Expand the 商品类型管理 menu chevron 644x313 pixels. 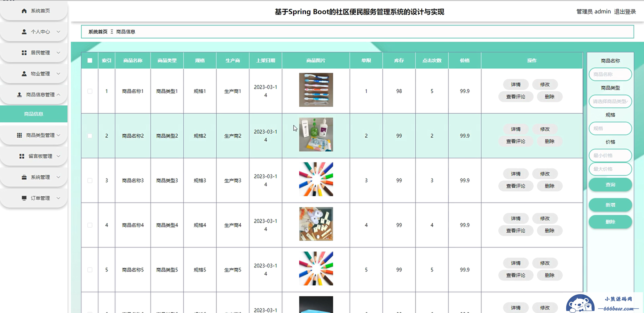tap(58, 135)
